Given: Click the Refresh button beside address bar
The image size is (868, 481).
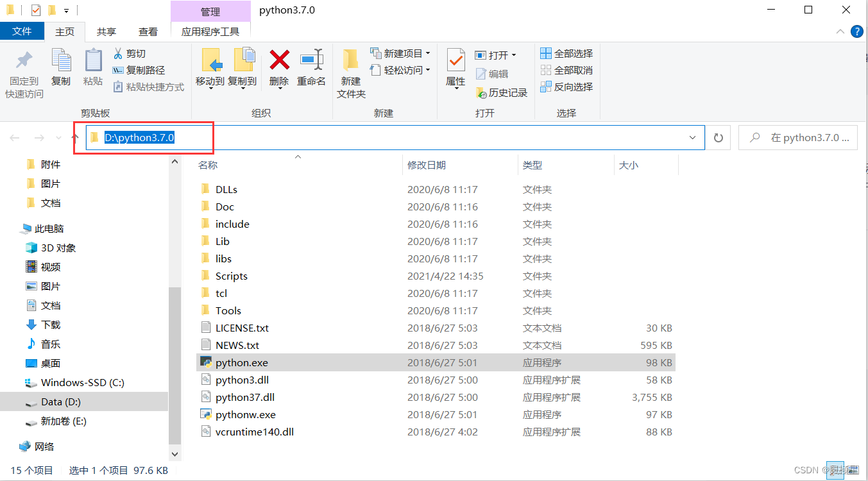Looking at the screenshot, I should [719, 138].
